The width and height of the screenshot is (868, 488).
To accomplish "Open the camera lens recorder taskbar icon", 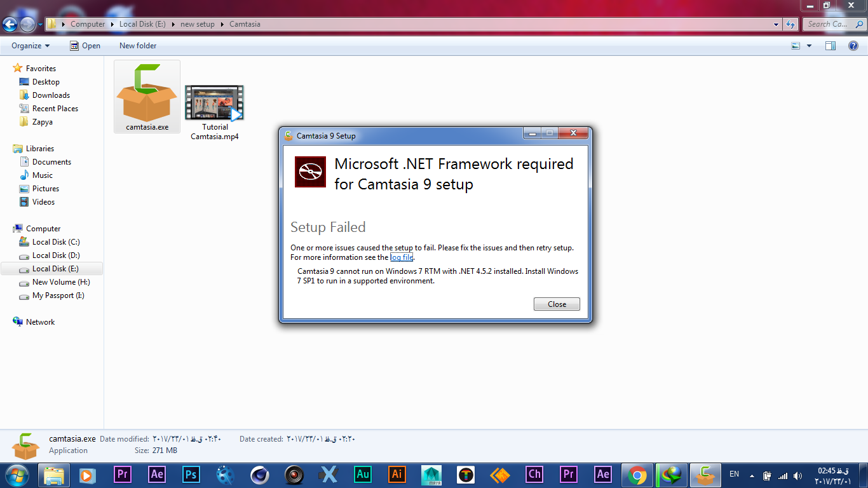I will [x=294, y=475].
